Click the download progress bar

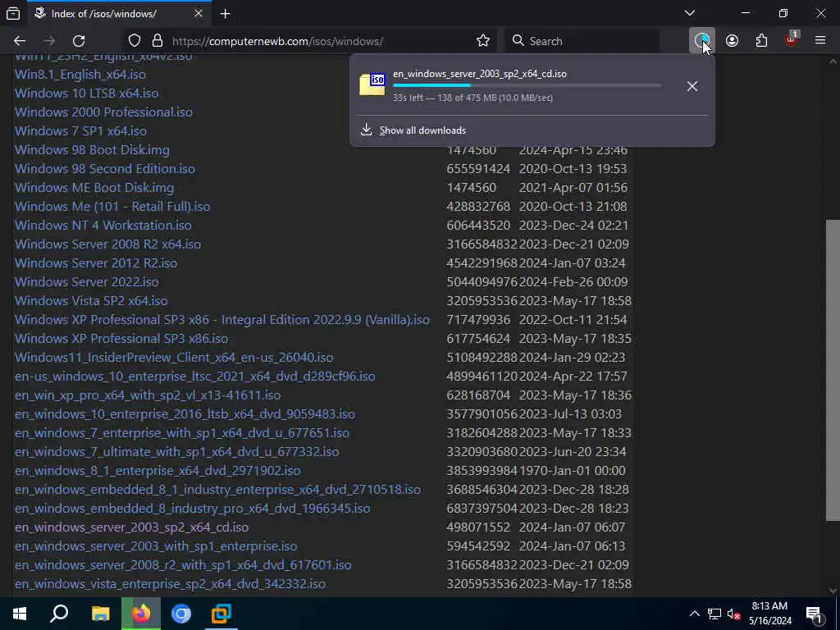[527, 85]
